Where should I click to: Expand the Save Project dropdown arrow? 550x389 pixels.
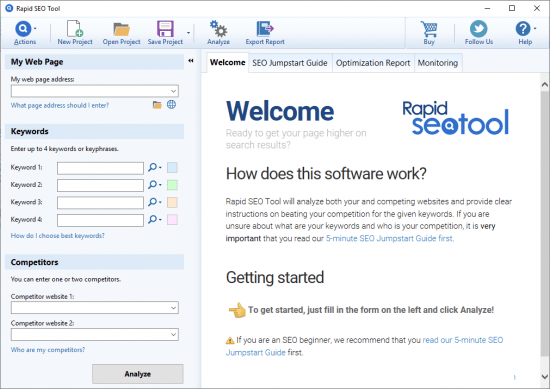point(188,33)
